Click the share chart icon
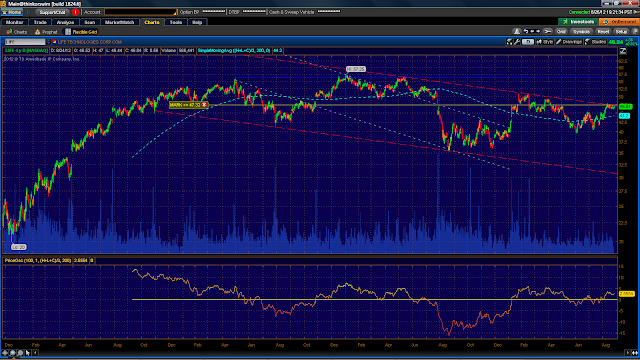Viewport: 640px width, 360px height. [x=509, y=42]
